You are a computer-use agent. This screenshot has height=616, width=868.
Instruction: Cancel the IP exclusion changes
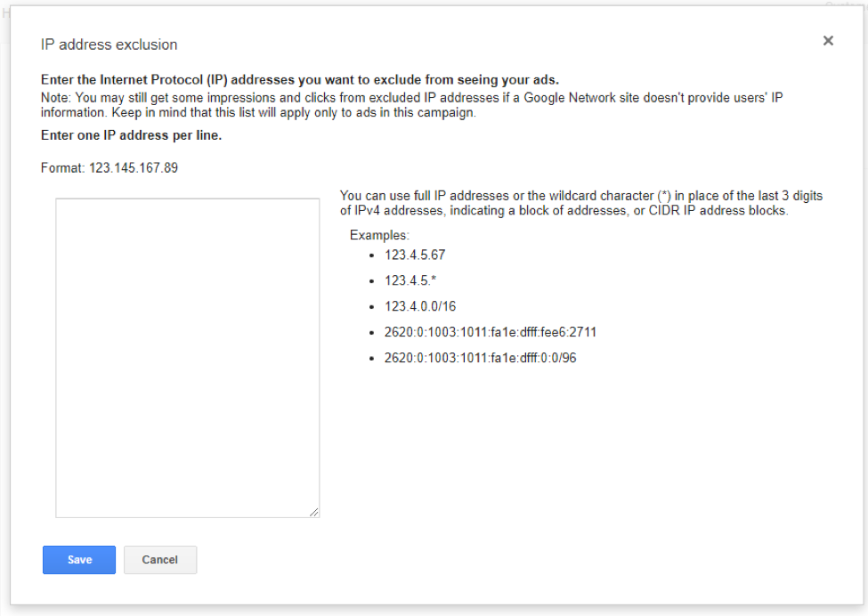[160, 560]
